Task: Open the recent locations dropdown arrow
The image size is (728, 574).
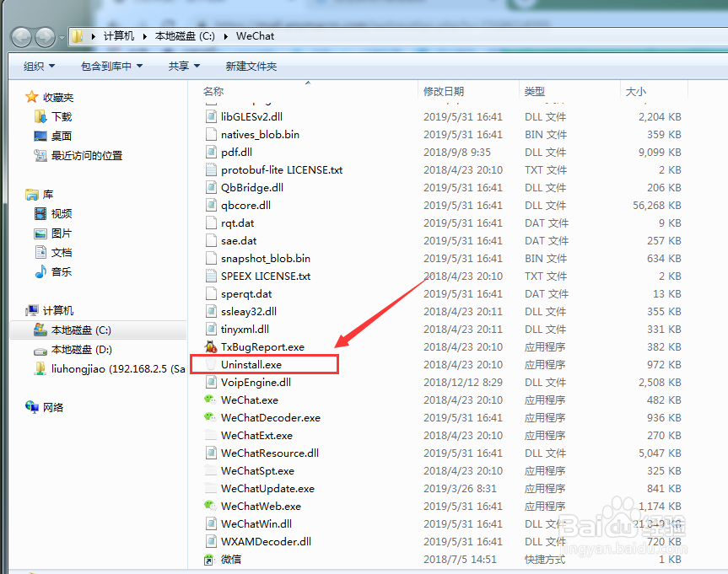Action: coord(62,38)
